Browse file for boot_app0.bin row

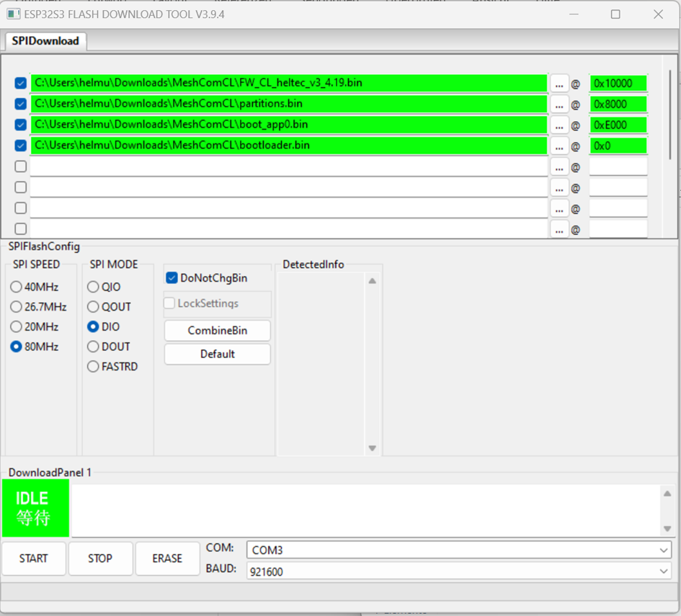coord(559,125)
